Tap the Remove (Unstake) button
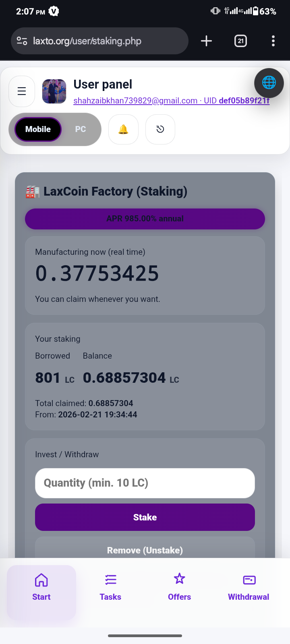This screenshot has width=290, height=644. [145, 549]
